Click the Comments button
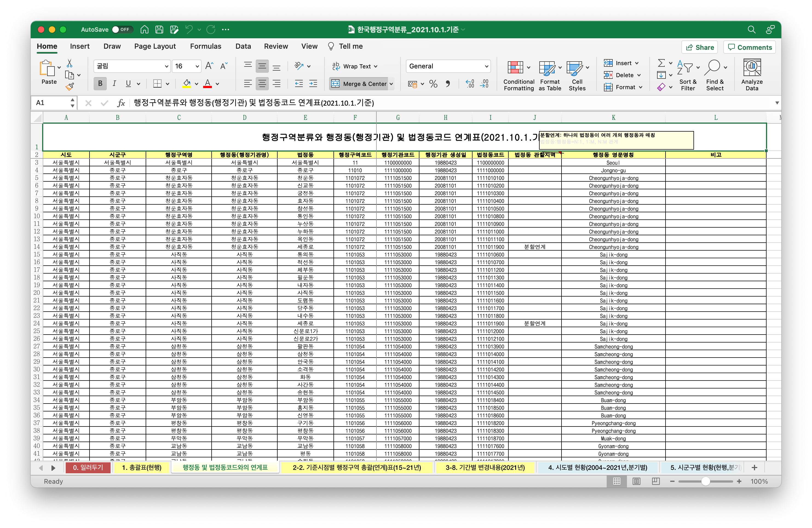This screenshot has height=528, width=812. click(750, 47)
